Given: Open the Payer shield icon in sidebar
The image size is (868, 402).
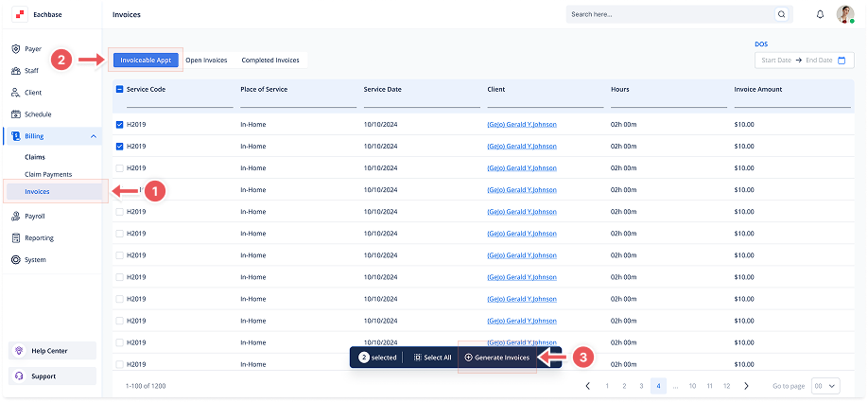Looking at the screenshot, I should pyautogui.click(x=16, y=49).
